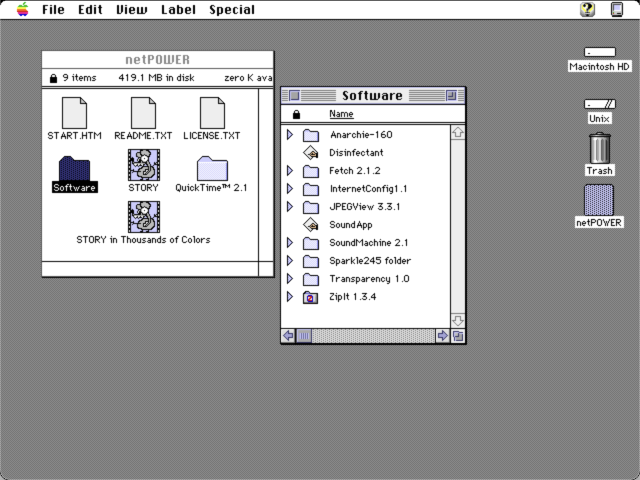This screenshot has width=640, height=480.
Task: Click the Software window scroll right arrow
Action: click(x=442, y=336)
